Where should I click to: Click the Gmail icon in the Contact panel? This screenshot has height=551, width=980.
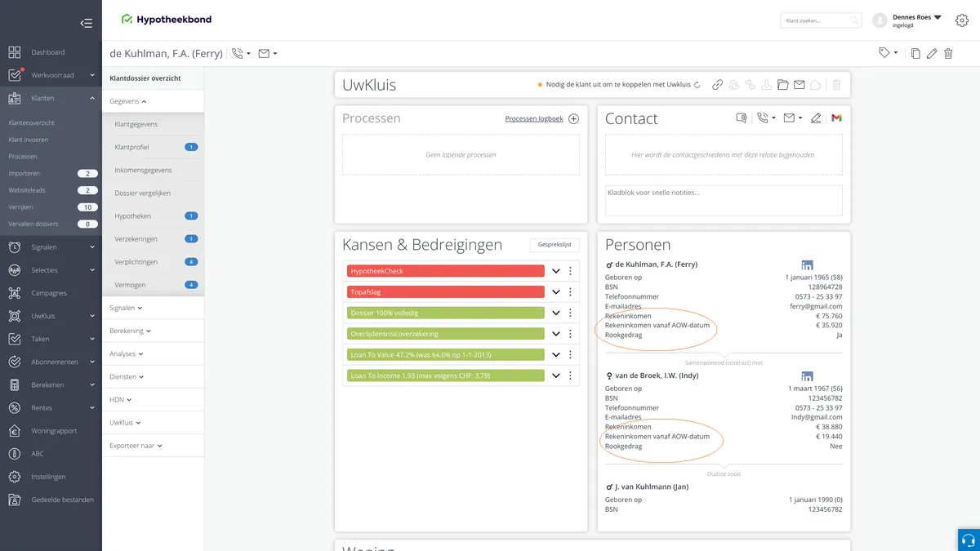[x=836, y=118]
